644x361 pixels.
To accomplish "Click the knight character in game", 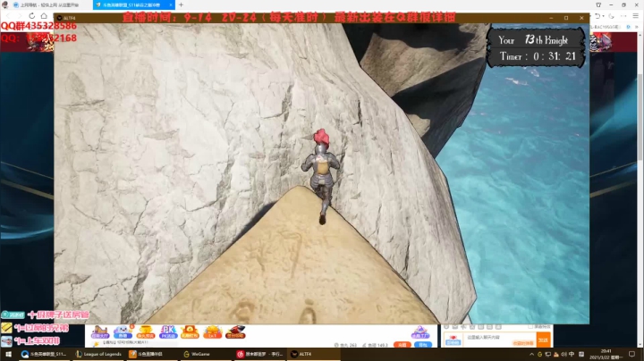I will pyautogui.click(x=321, y=175).
